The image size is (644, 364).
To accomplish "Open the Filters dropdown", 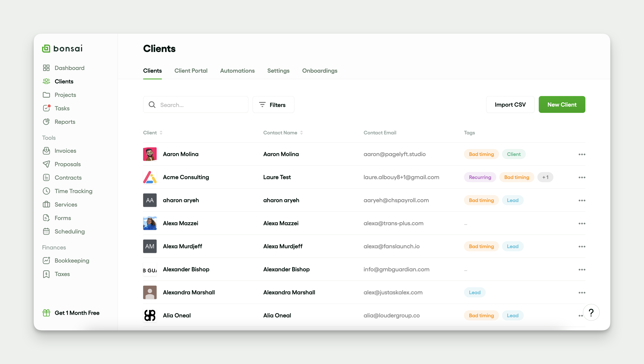I will (x=273, y=105).
